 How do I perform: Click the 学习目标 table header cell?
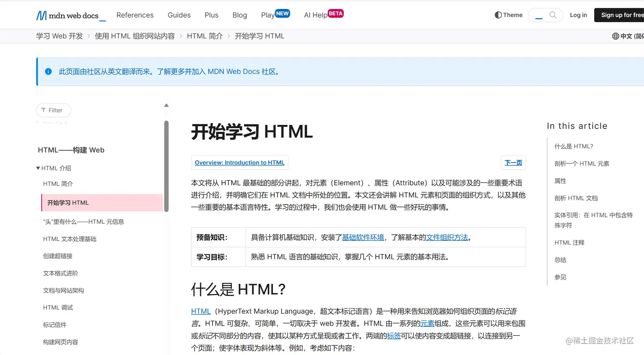[218, 257]
